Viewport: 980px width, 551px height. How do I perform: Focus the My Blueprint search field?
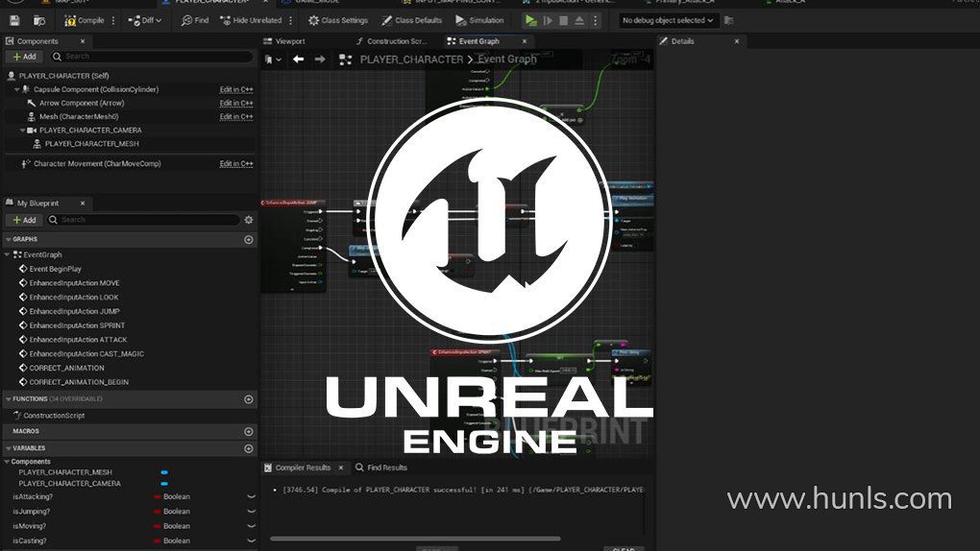[143, 220]
